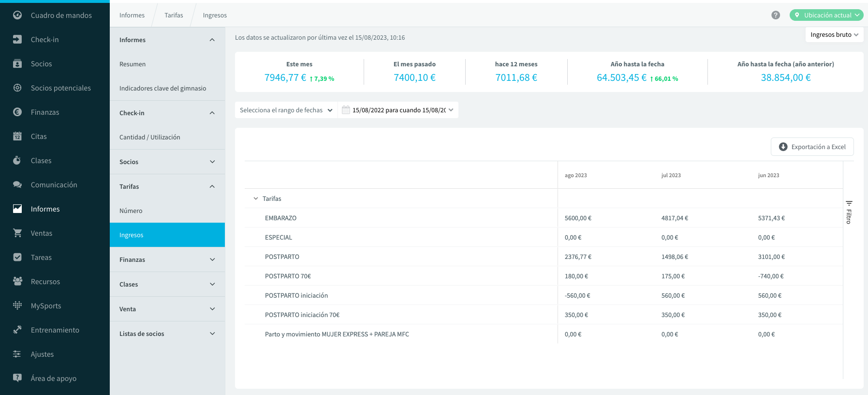Click El mes pasado value 7400,10 €

coord(414,77)
